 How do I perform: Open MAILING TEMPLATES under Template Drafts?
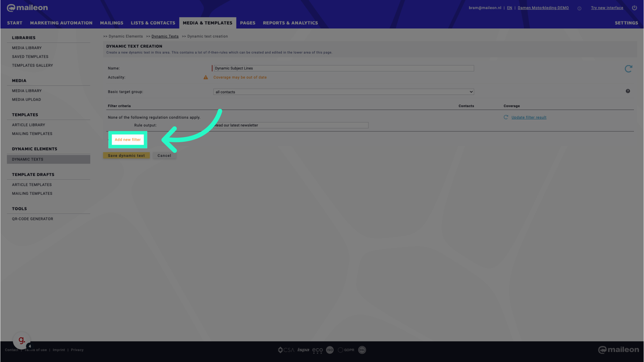click(32, 193)
